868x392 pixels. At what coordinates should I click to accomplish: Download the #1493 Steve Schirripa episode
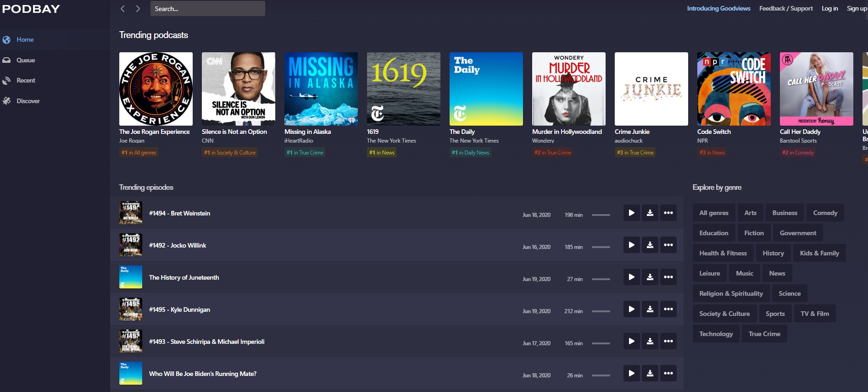click(650, 341)
